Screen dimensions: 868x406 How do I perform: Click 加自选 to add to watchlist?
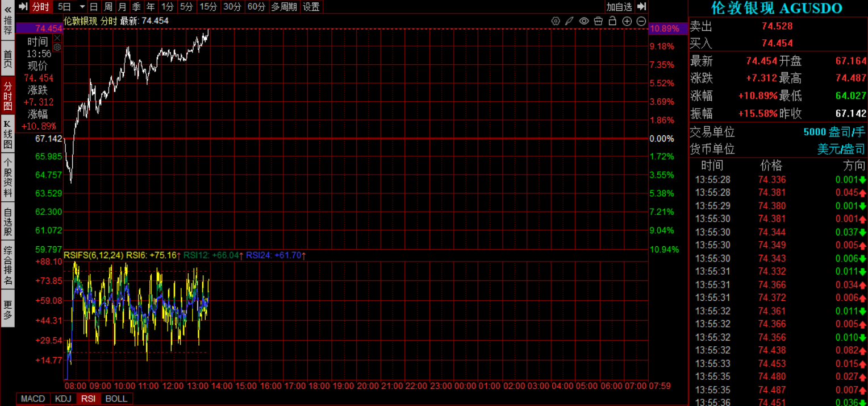[619, 7]
